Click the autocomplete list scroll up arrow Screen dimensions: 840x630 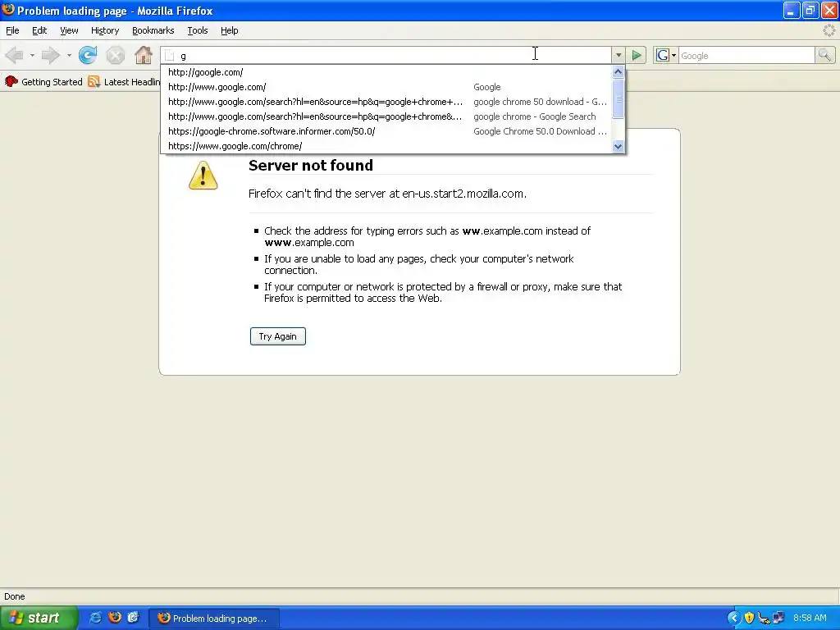pyautogui.click(x=619, y=72)
